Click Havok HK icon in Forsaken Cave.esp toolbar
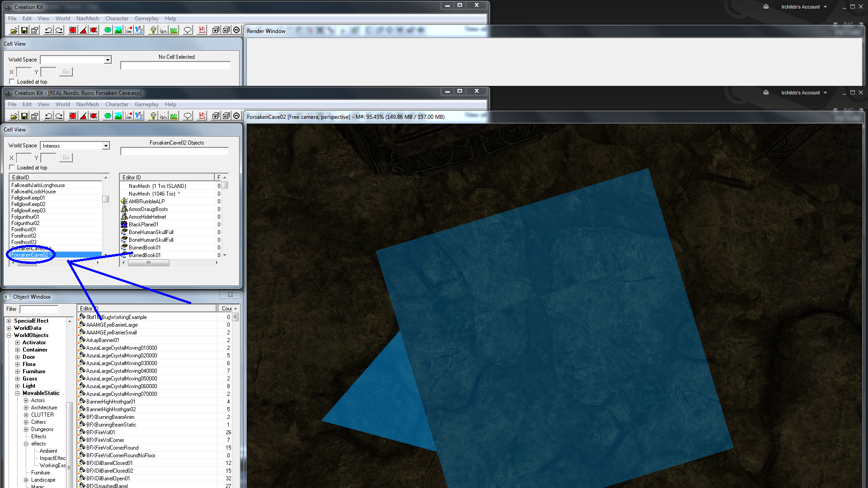 [129, 116]
